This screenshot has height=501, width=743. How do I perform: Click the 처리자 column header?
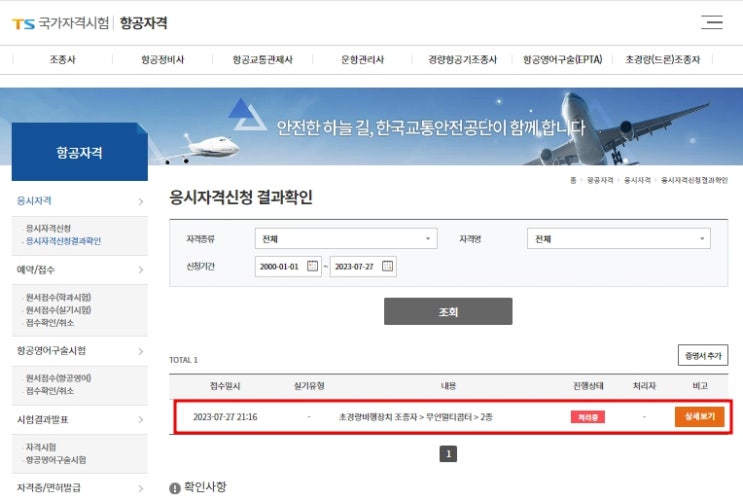point(644,386)
